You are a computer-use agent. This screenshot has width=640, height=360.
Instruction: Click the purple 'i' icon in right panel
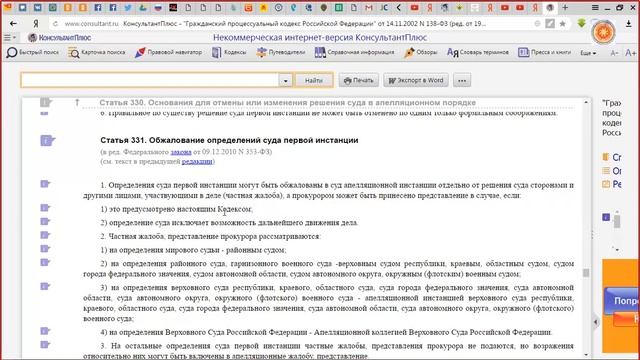tap(606, 217)
